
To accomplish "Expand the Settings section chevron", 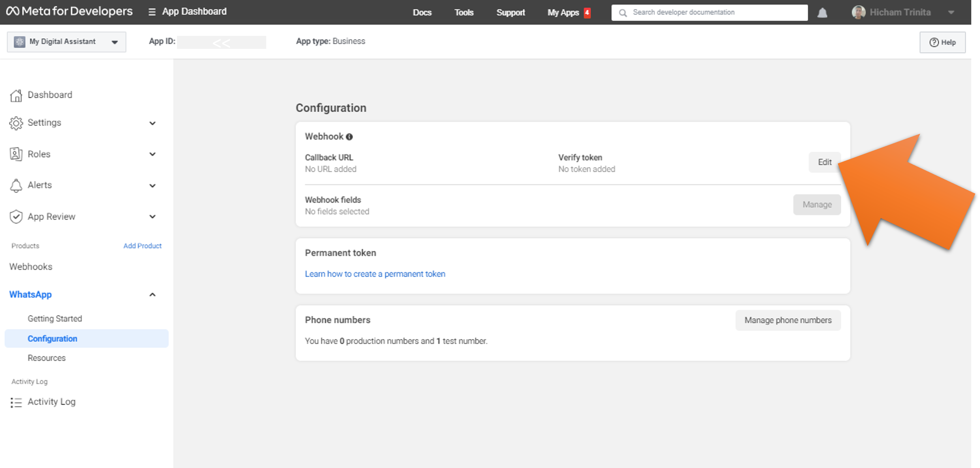I will [x=153, y=123].
